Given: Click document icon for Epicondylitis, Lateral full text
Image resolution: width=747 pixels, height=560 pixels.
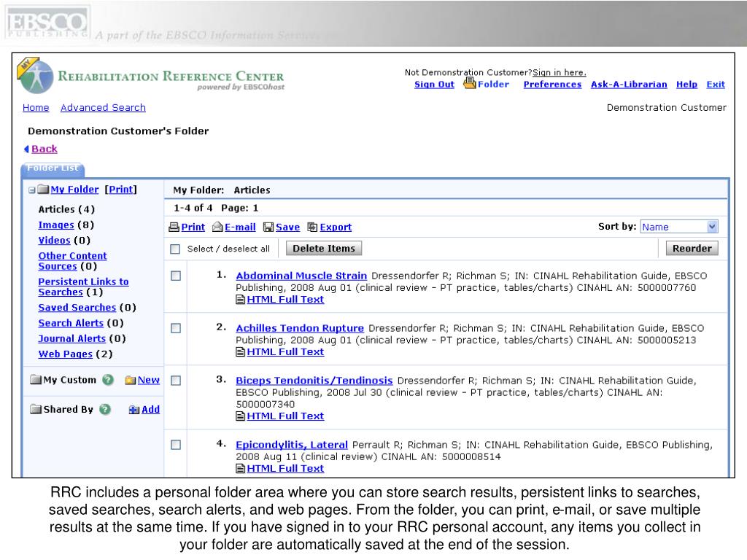Looking at the screenshot, I should tap(241, 469).
